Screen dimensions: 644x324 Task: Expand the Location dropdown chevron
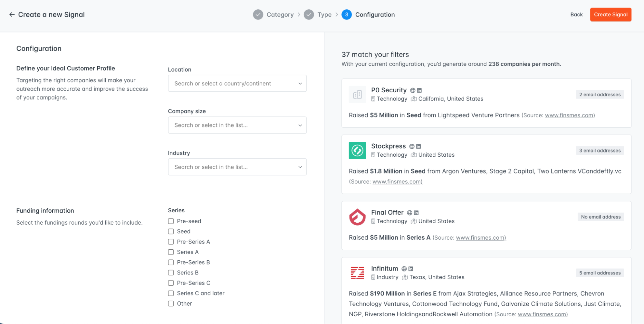coord(300,84)
